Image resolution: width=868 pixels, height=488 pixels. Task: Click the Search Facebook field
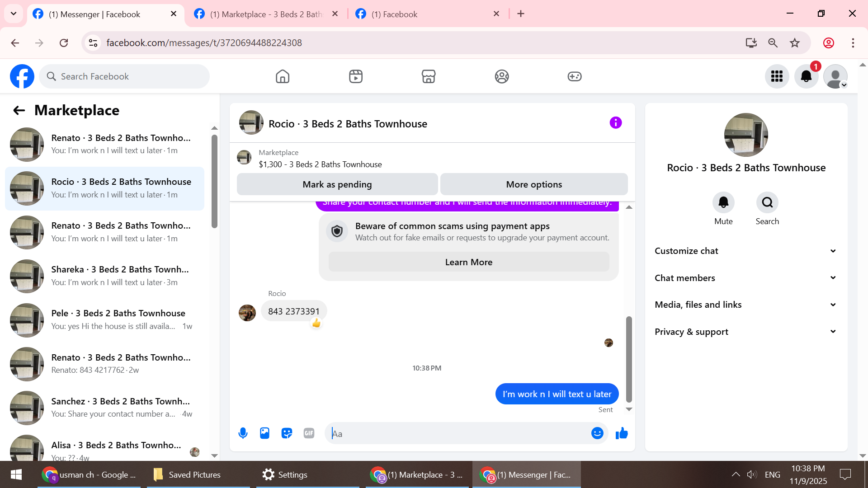124,76
